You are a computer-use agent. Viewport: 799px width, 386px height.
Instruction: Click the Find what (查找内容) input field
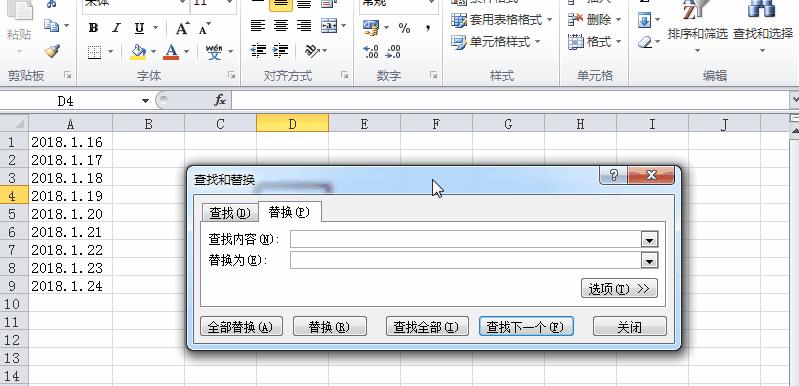click(x=466, y=239)
